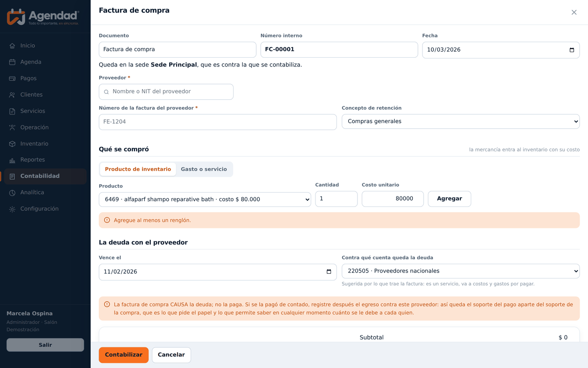Click the Cancelar button

(171, 355)
